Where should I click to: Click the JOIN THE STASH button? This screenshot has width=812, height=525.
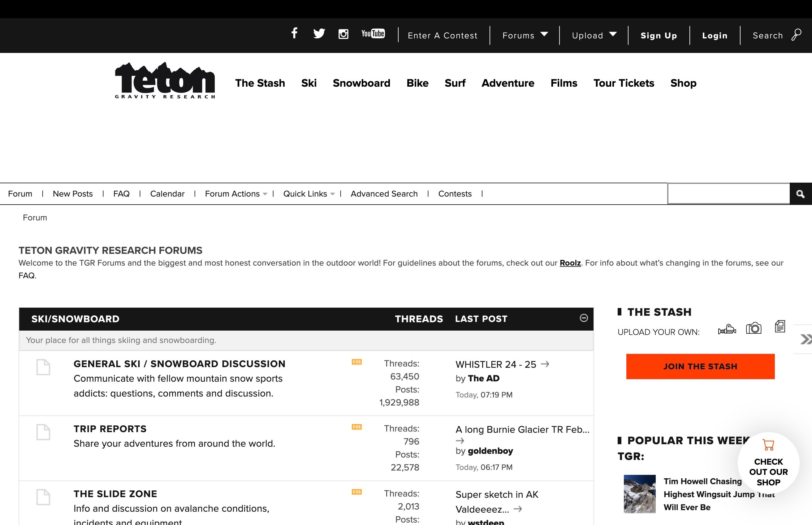700,367
